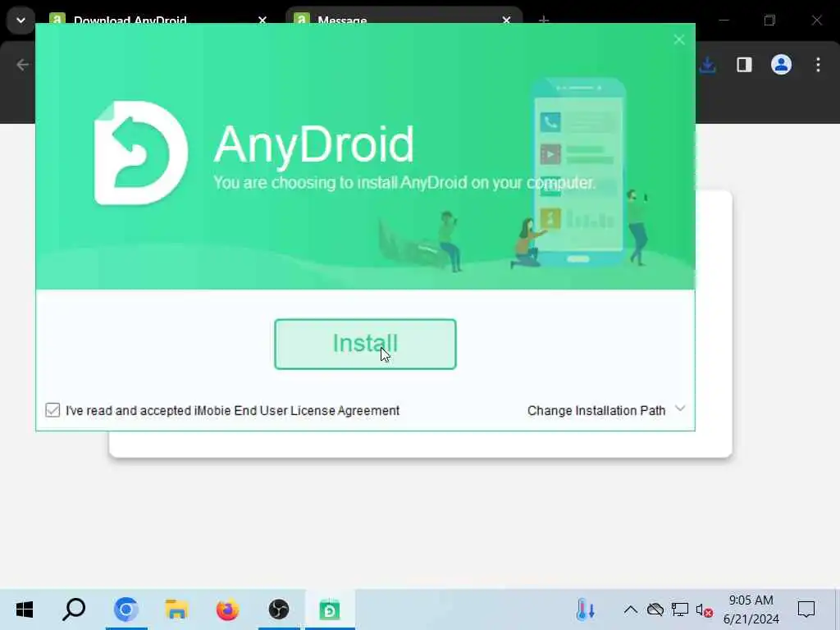The width and height of the screenshot is (840, 630).
Task: Close the browser window
Action: pos(816,21)
